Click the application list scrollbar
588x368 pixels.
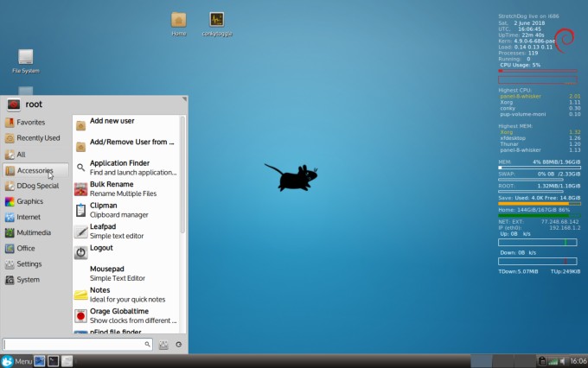coord(182,174)
